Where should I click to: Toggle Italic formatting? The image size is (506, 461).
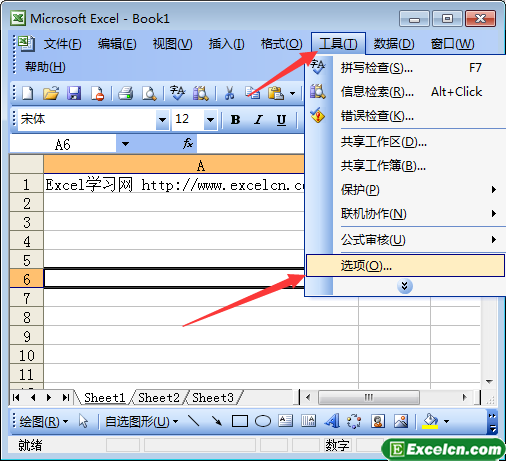click(258, 119)
